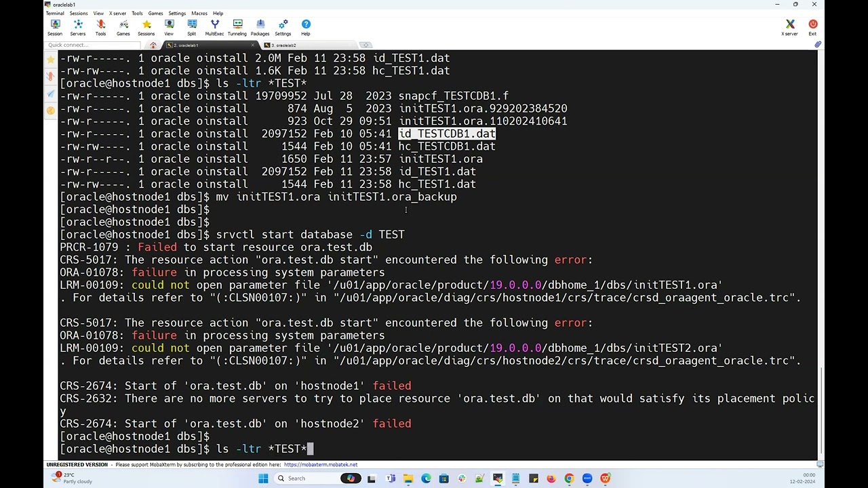Image resolution: width=868 pixels, height=488 pixels.
Task: Click the initTEST1.ora_backup text in mv command
Action: pyautogui.click(x=392, y=197)
